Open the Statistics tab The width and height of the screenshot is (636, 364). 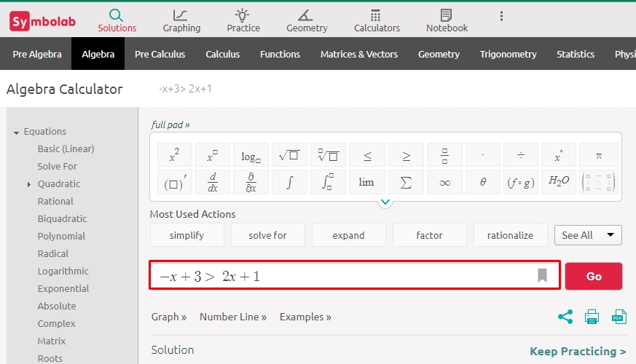(576, 54)
